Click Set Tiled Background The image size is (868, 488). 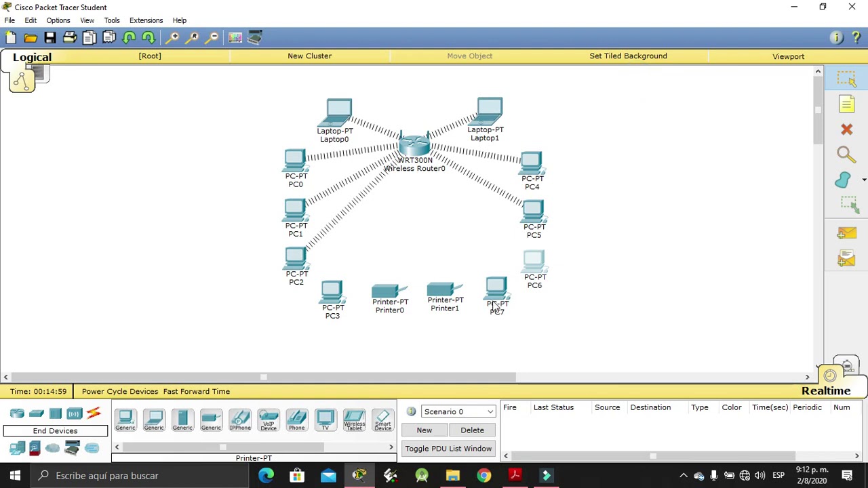(628, 56)
